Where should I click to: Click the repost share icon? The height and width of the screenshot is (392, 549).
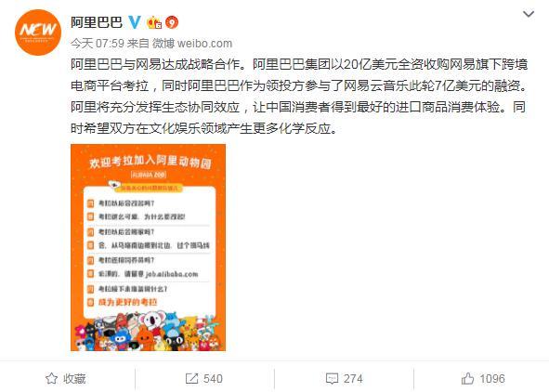tap(191, 378)
